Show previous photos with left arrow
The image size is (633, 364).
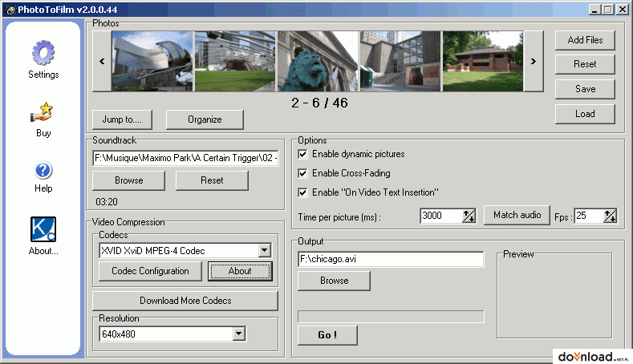pos(102,62)
